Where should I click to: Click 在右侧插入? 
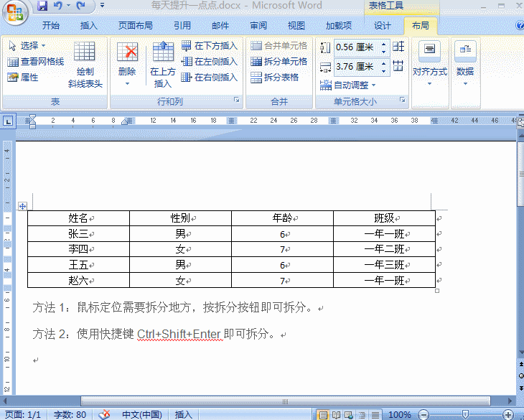click(209, 78)
